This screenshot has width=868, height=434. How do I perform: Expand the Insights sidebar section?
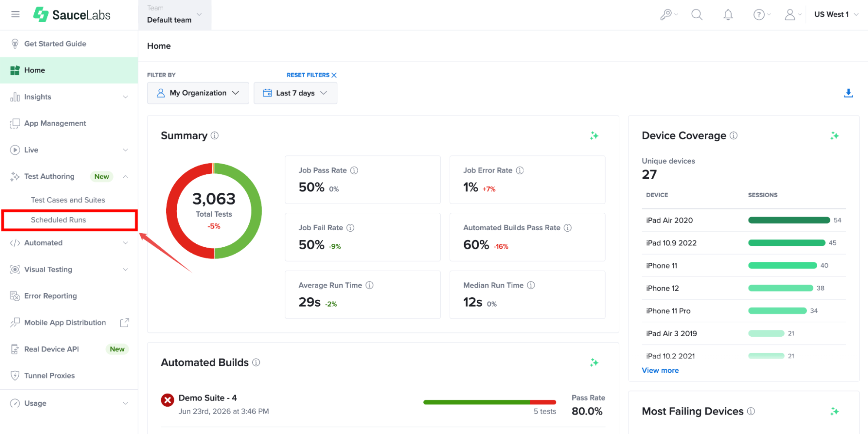pos(69,97)
